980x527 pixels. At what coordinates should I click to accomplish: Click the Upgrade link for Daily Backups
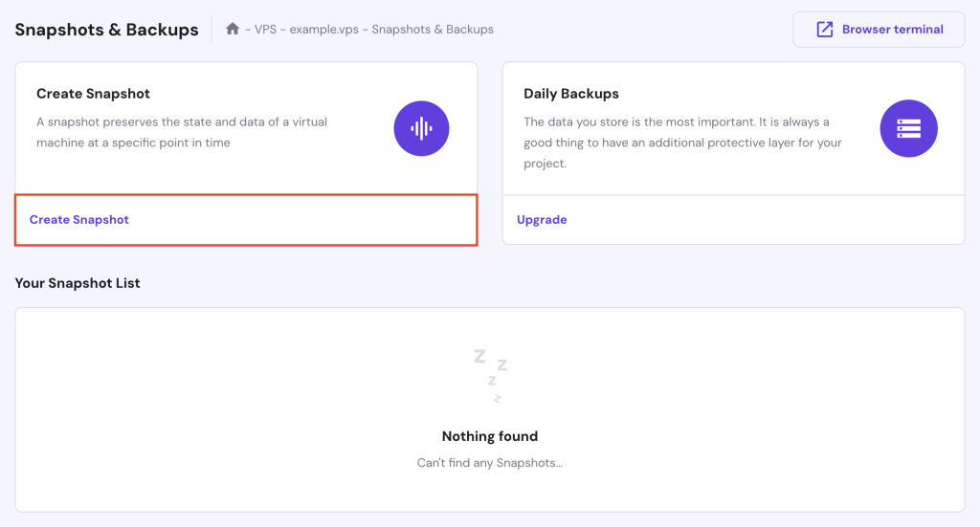pyautogui.click(x=542, y=220)
